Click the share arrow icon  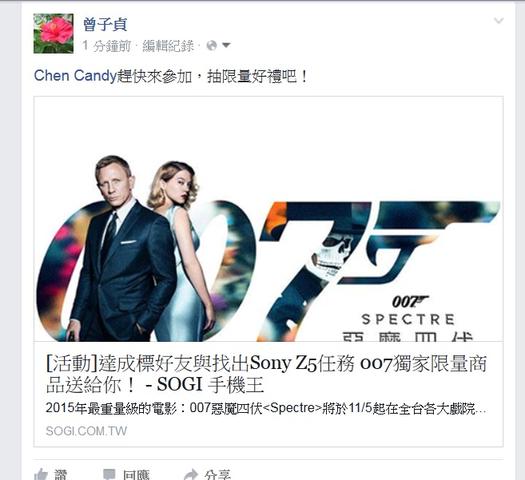tap(191, 475)
